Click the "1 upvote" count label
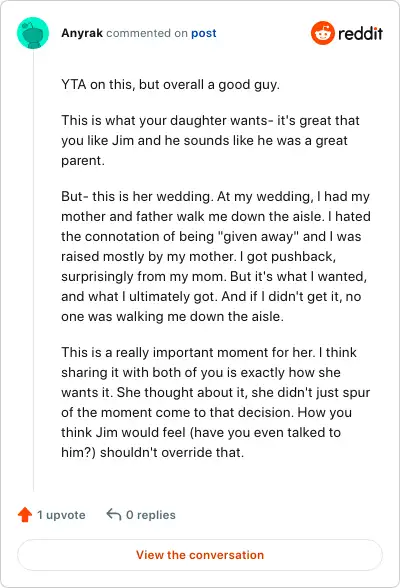Screen dimensions: 400x588 click(x=61, y=515)
